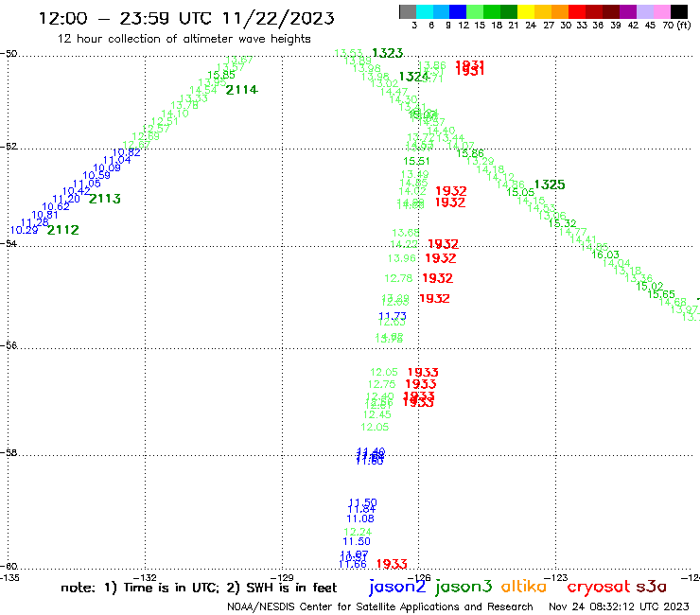The width and height of the screenshot is (700, 615).
Task: Click the wave height value '13.96'
Action: 402,258
